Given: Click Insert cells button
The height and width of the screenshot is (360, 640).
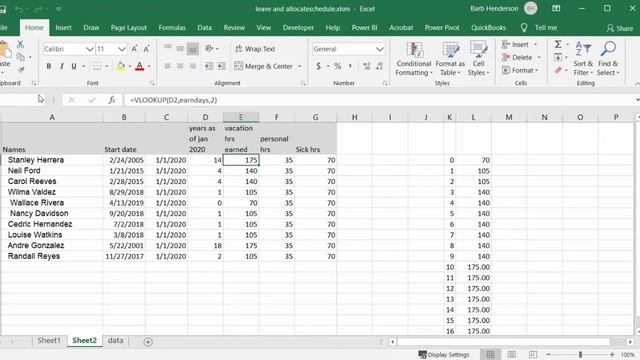Looking at the screenshot, I should pos(516,44).
